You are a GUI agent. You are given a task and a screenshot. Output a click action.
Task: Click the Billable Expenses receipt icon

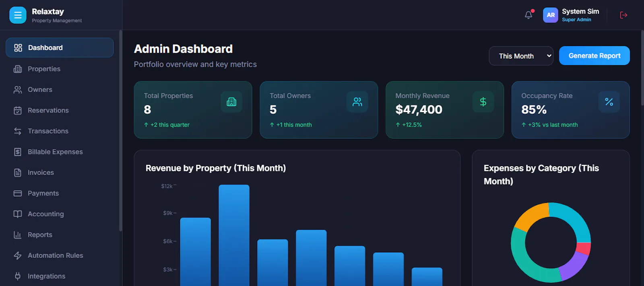[18, 152]
